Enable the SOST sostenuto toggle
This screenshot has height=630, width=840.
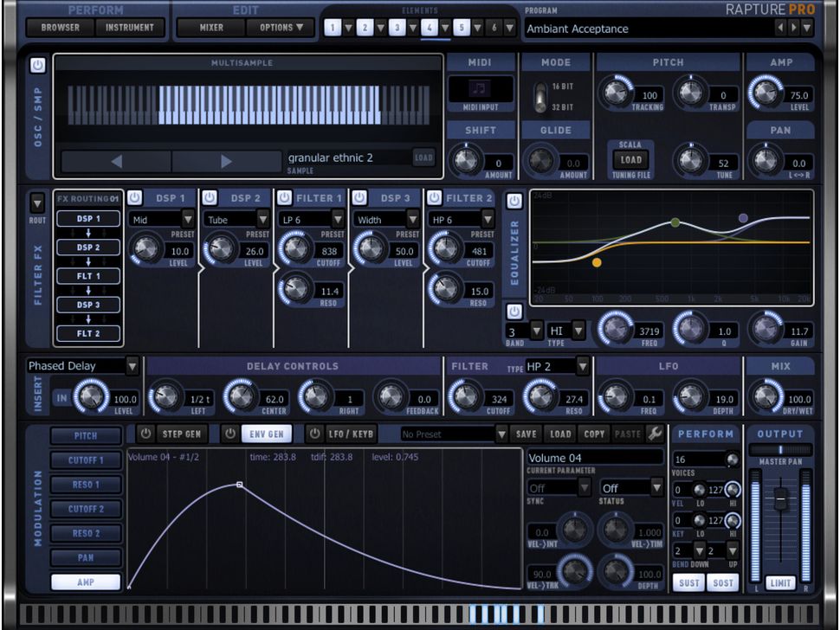click(x=723, y=583)
